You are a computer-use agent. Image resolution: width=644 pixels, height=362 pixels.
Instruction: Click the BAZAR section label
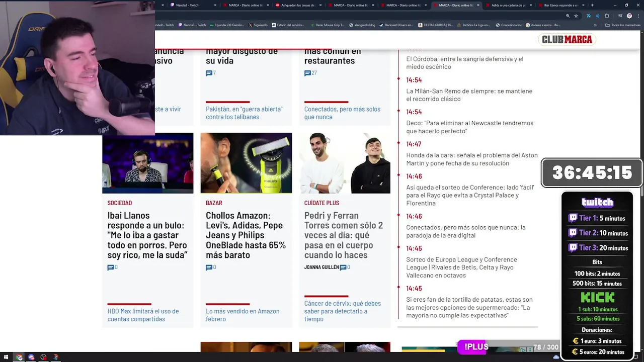pyautogui.click(x=214, y=203)
